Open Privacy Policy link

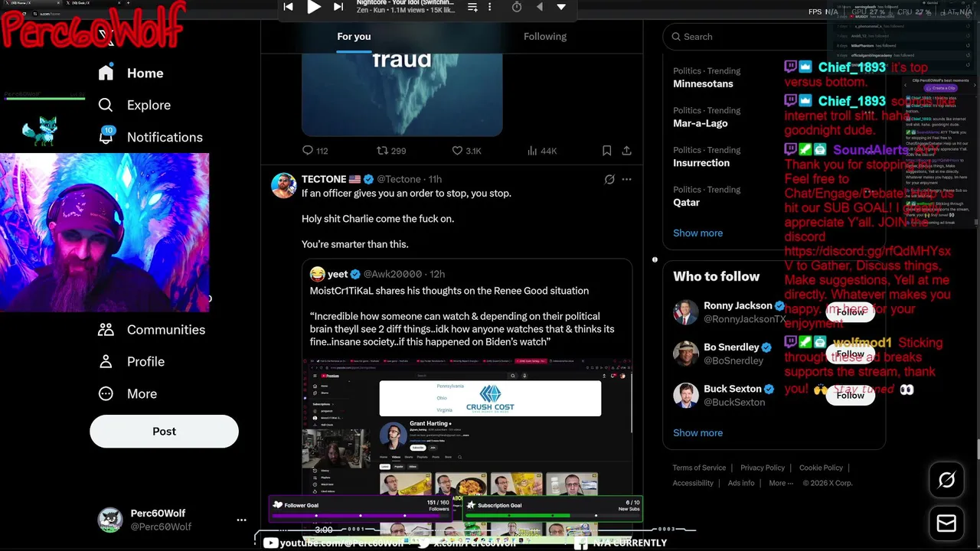[x=763, y=468]
